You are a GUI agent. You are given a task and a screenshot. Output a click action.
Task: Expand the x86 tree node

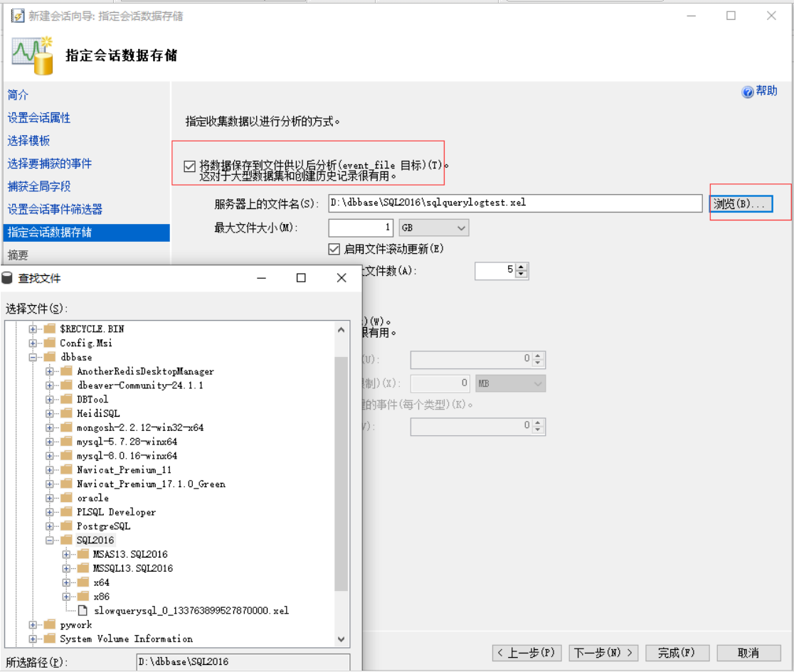(66, 597)
